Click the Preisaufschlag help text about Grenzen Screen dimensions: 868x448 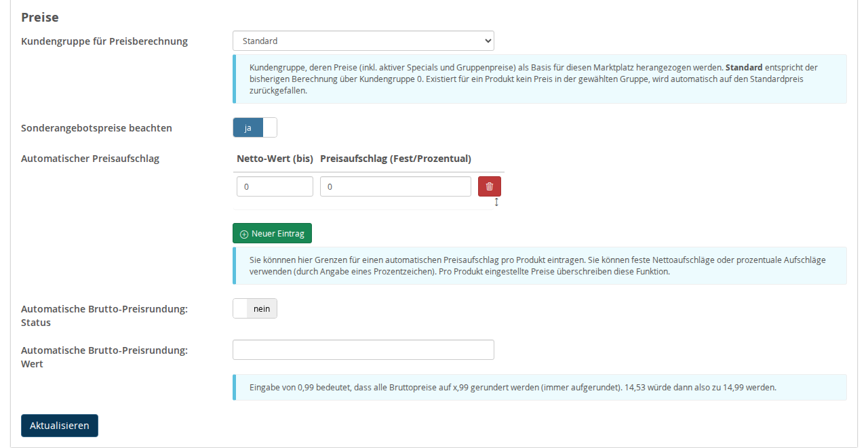[x=540, y=265]
